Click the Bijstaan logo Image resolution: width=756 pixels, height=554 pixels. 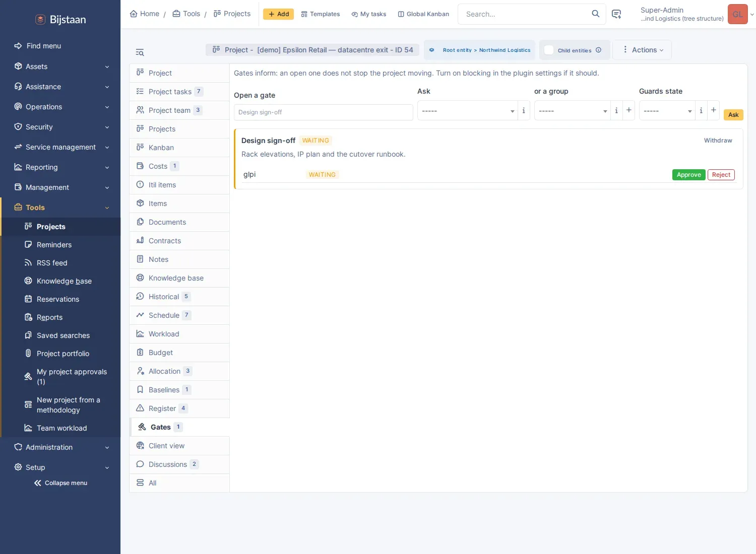click(x=60, y=20)
